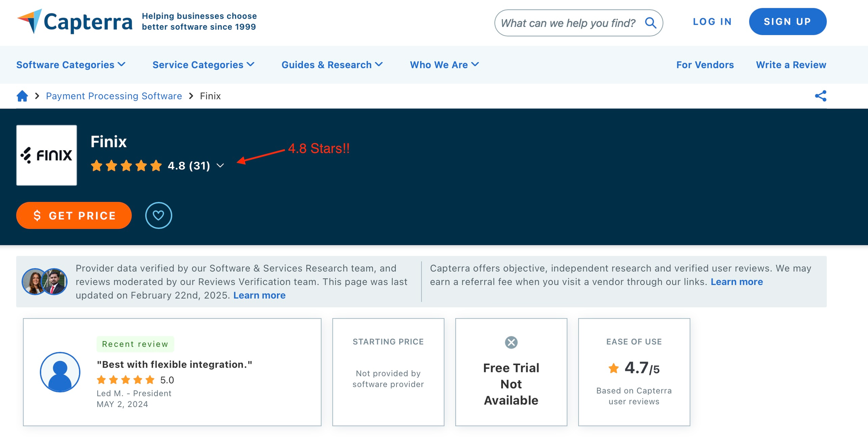Click the Free Trial Not Available text
This screenshot has height=441, width=868.
pos(511,384)
